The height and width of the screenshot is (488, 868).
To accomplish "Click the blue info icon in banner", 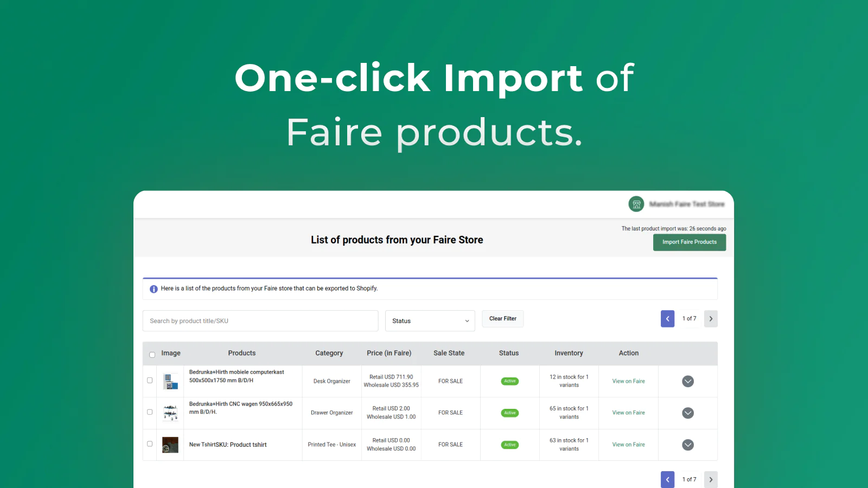I will 154,289.
